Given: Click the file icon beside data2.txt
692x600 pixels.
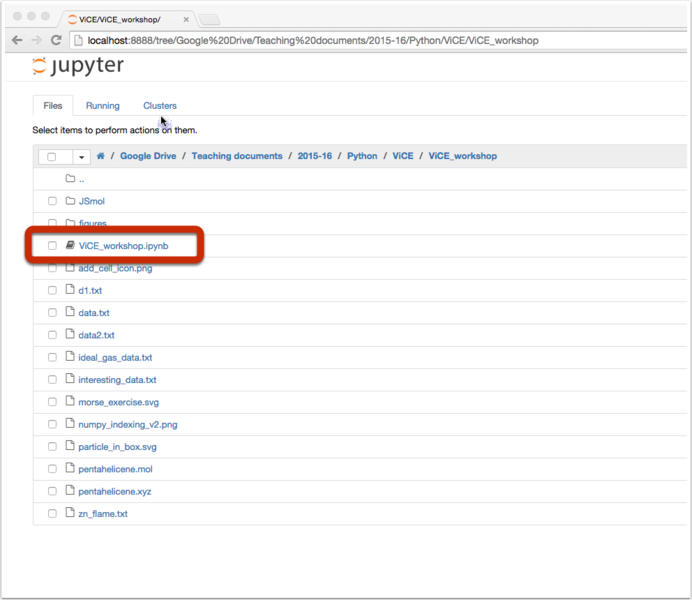Looking at the screenshot, I should (70, 334).
